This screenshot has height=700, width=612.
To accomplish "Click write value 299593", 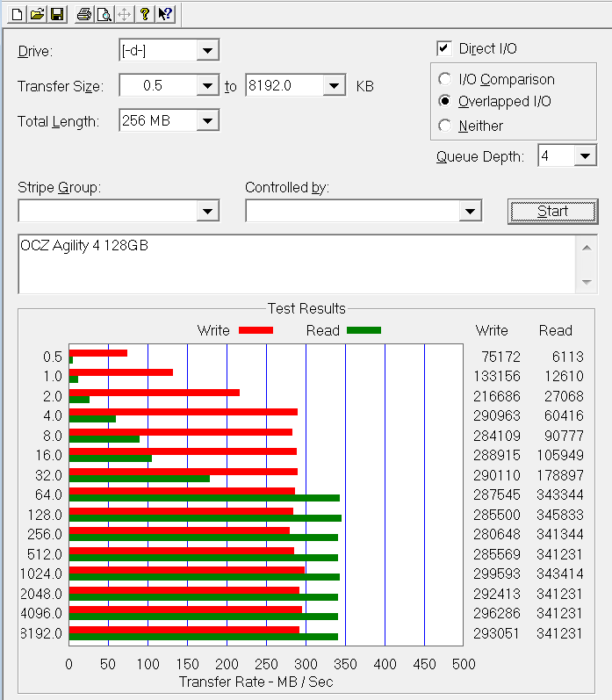I will click(x=497, y=574).
